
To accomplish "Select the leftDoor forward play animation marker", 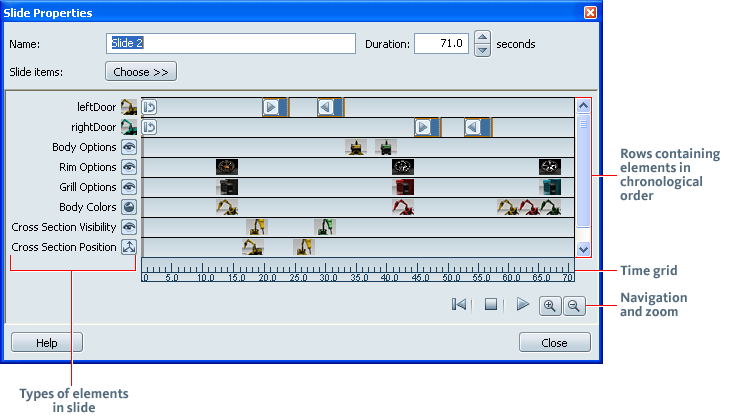I will pos(274,107).
